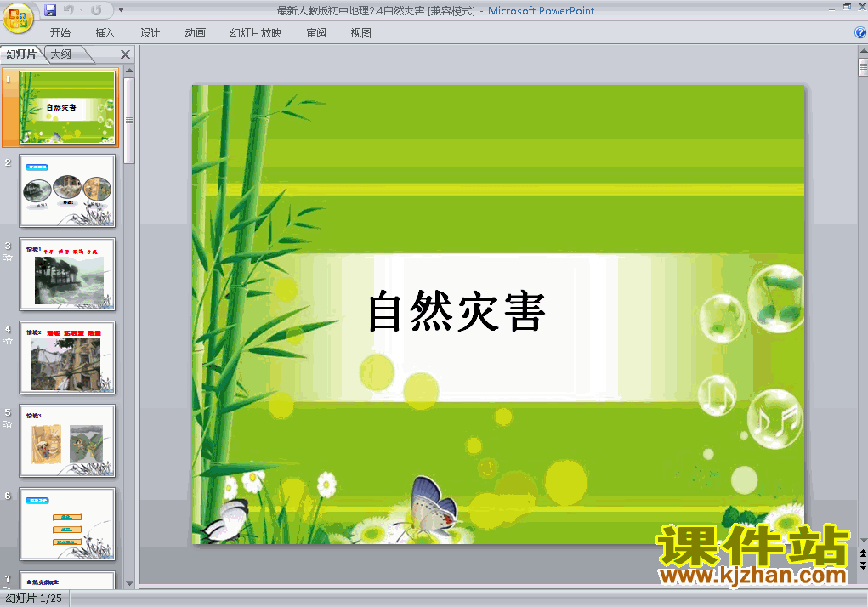Select slide 3 thumbnail 情境1

click(67, 274)
